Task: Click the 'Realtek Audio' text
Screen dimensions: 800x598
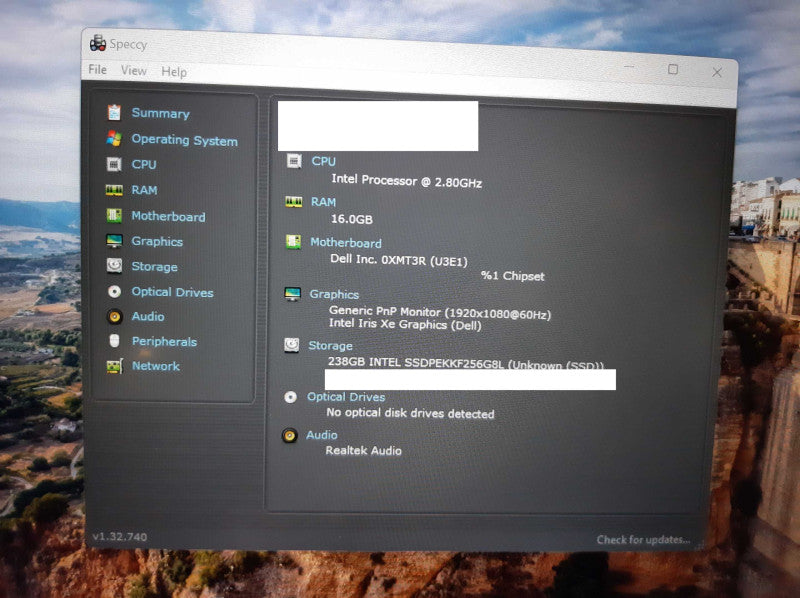Action: click(x=363, y=451)
